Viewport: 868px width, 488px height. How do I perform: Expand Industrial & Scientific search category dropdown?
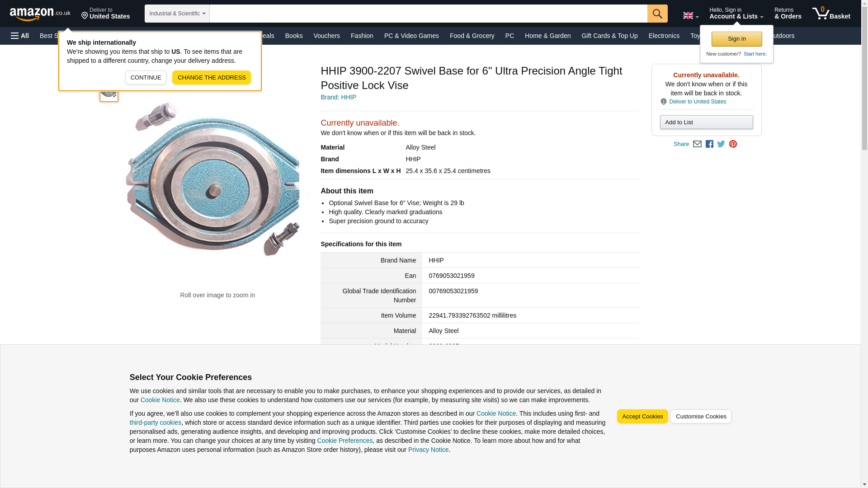click(177, 14)
